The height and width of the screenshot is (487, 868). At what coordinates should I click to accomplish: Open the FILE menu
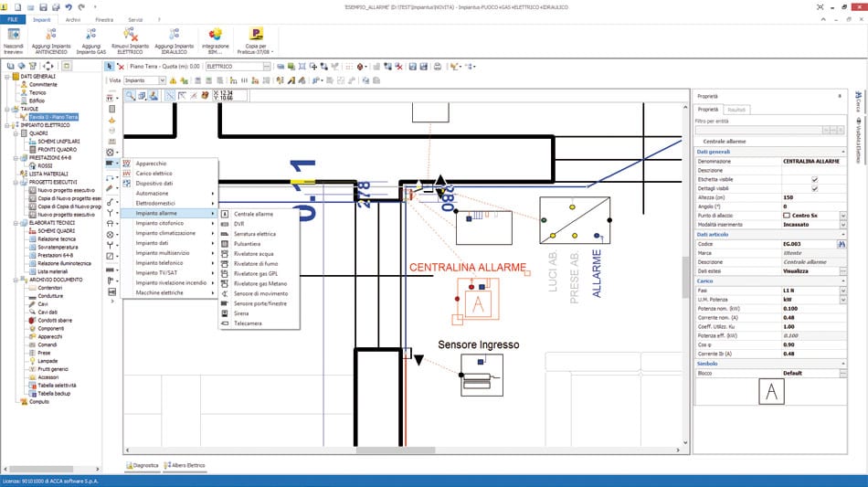click(x=13, y=19)
